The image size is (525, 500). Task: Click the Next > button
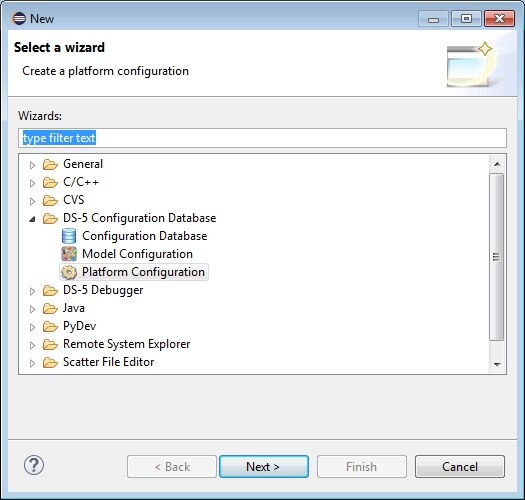pyautogui.click(x=264, y=467)
